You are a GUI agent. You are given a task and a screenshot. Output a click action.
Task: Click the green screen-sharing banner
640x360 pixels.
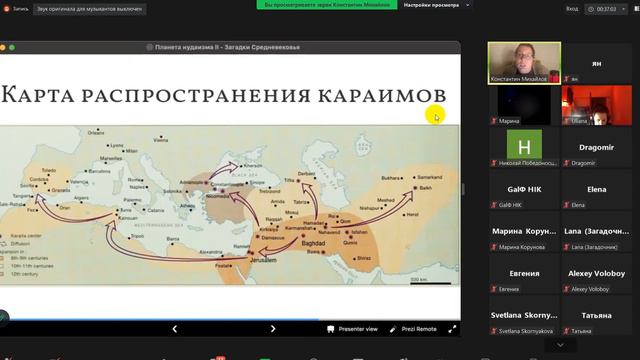click(327, 5)
